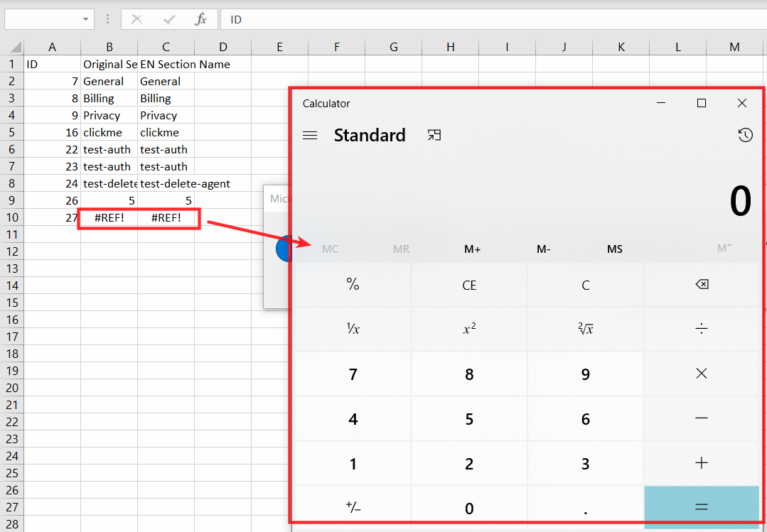Click cell B10 showing #REF! in column B
The height and width of the screenshot is (532, 767).
click(109, 217)
